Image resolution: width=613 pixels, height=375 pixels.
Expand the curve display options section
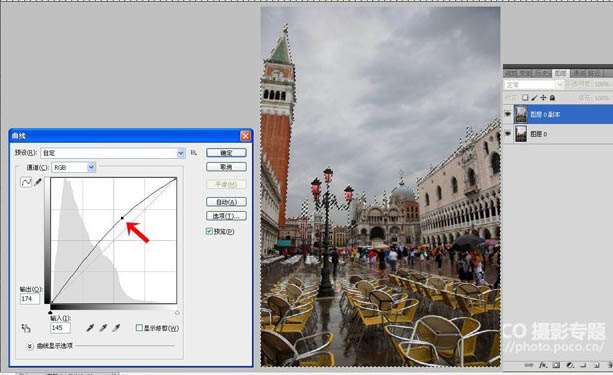point(30,346)
